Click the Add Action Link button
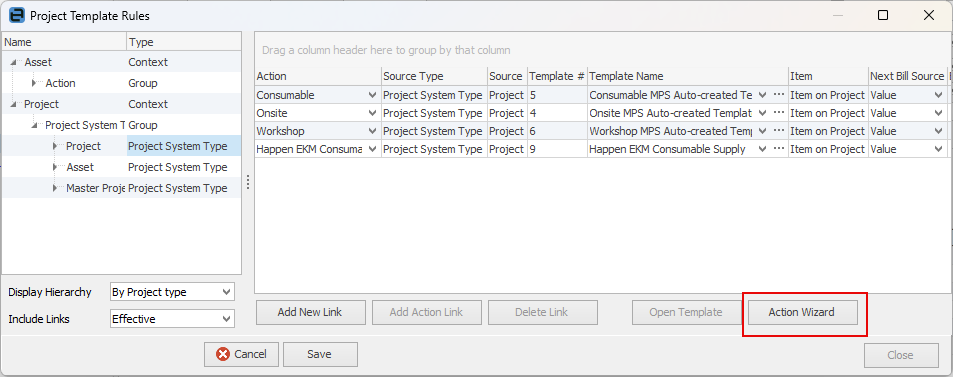953x377 pixels. tap(427, 313)
